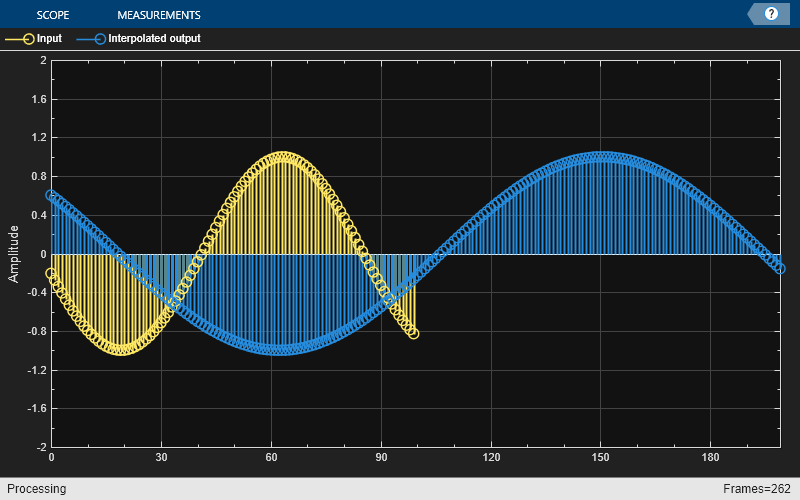Click the help question mark icon
This screenshot has width=800, height=500.
[x=771, y=14]
